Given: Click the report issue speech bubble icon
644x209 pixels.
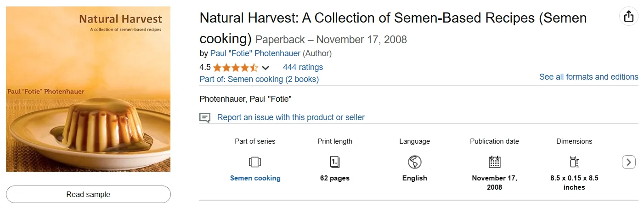Looking at the screenshot, I should 205,118.
